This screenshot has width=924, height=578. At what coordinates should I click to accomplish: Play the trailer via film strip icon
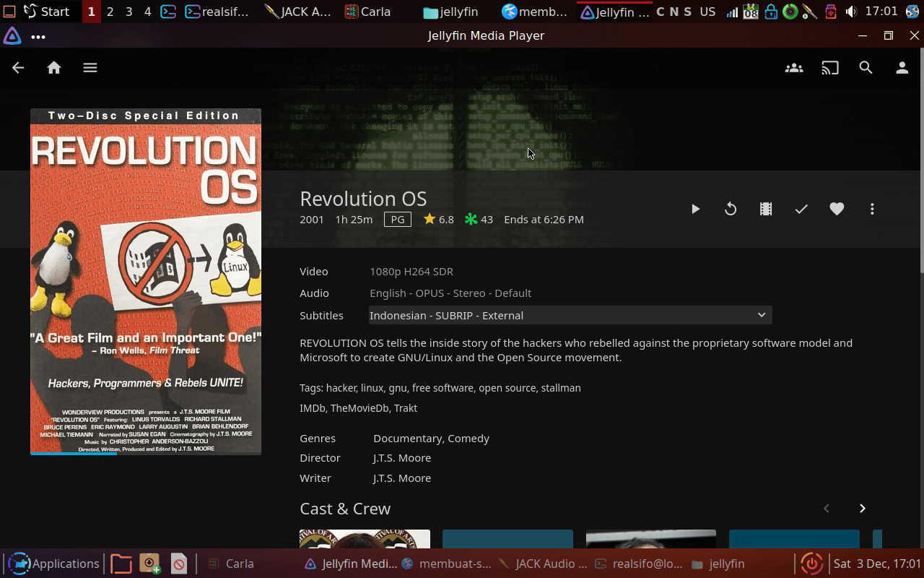point(766,209)
